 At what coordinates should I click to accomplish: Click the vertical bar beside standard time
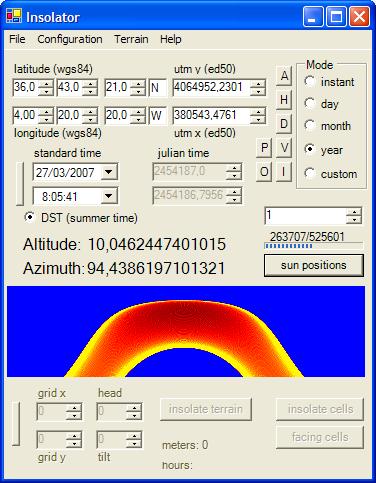point(20,184)
